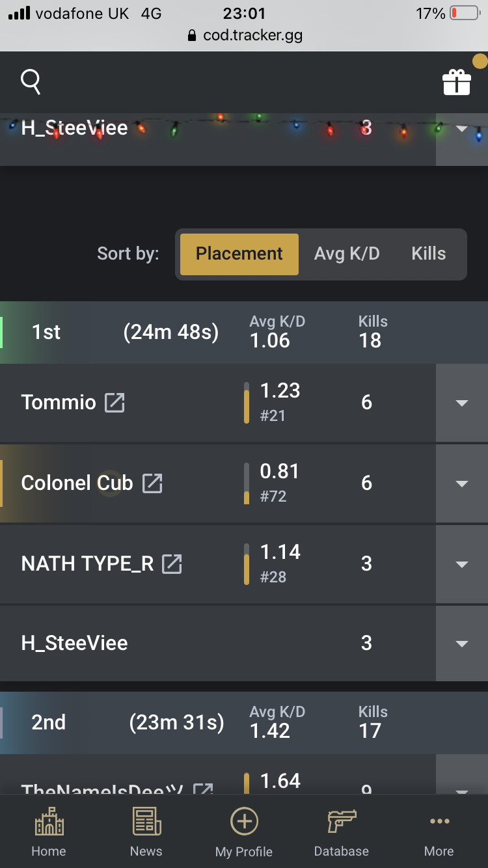Screen dimensions: 488x868
Task: Open the More menu tab
Action: [439, 833]
